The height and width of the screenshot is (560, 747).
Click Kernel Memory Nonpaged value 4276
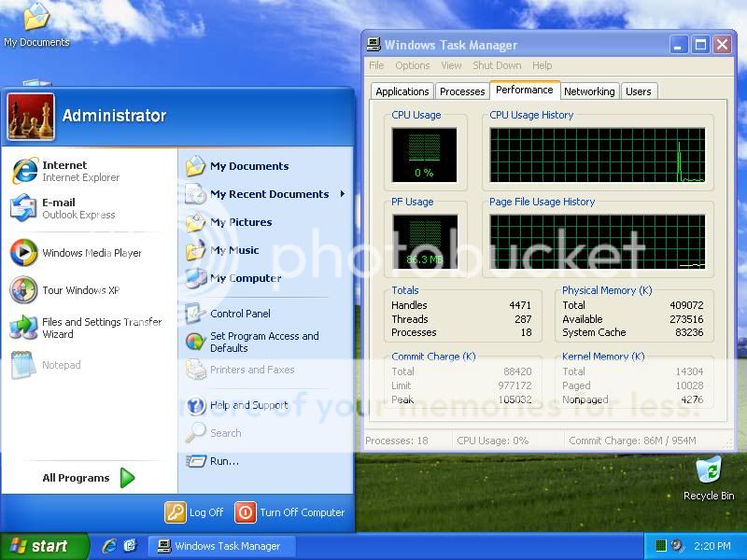pyautogui.click(x=692, y=399)
